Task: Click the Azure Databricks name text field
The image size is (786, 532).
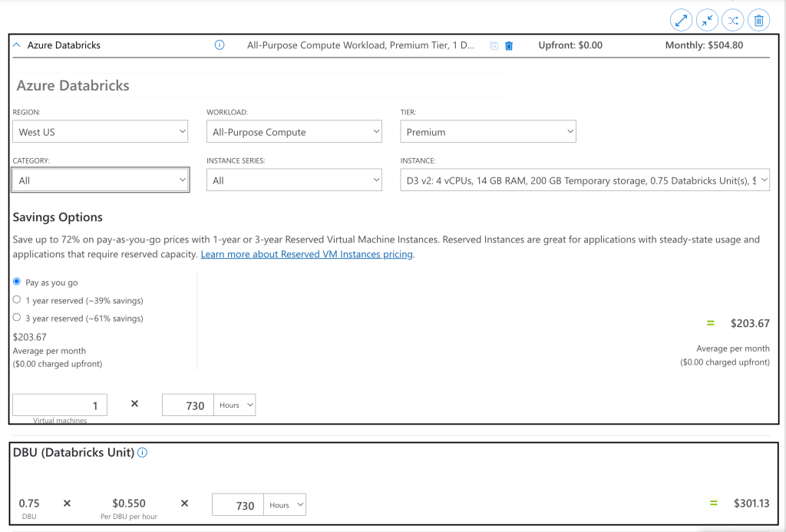Action: click(x=261, y=85)
